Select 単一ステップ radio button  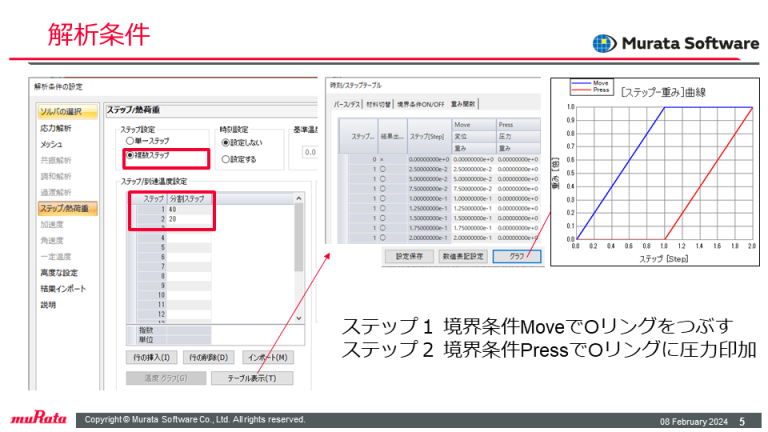[x=126, y=143]
